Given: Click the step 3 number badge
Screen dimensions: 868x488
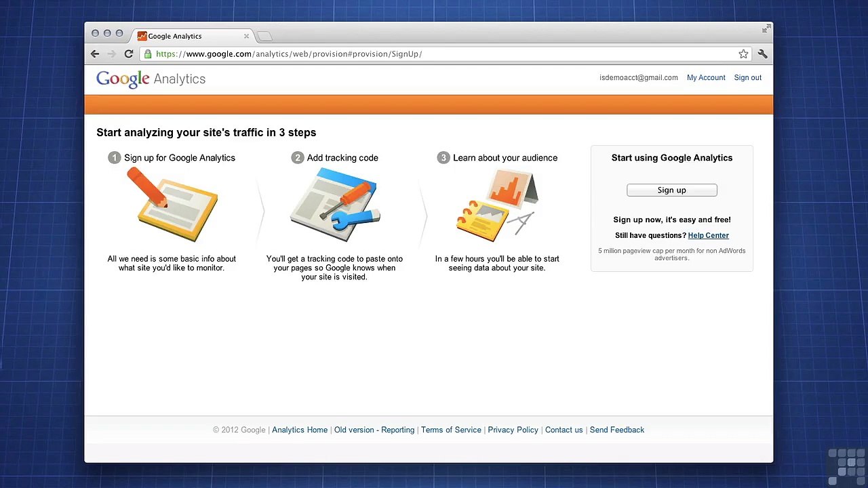Looking at the screenshot, I should [443, 157].
